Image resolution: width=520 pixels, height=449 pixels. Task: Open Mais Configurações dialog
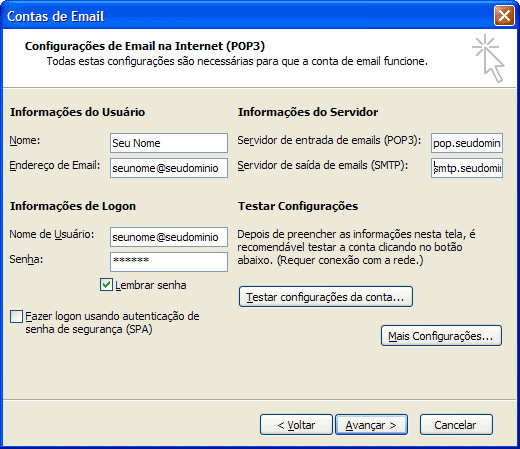[441, 336]
